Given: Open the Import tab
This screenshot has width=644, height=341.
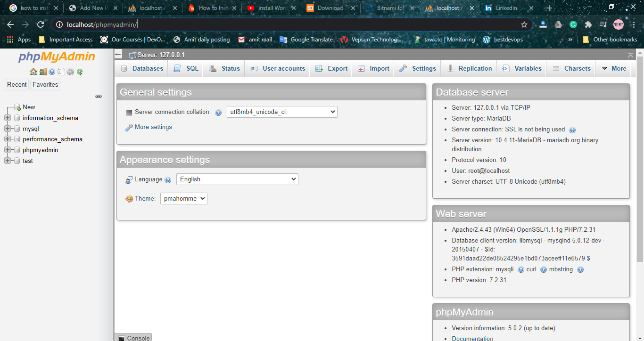Looking at the screenshot, I should pyautogui.click(x=373, y=68).
